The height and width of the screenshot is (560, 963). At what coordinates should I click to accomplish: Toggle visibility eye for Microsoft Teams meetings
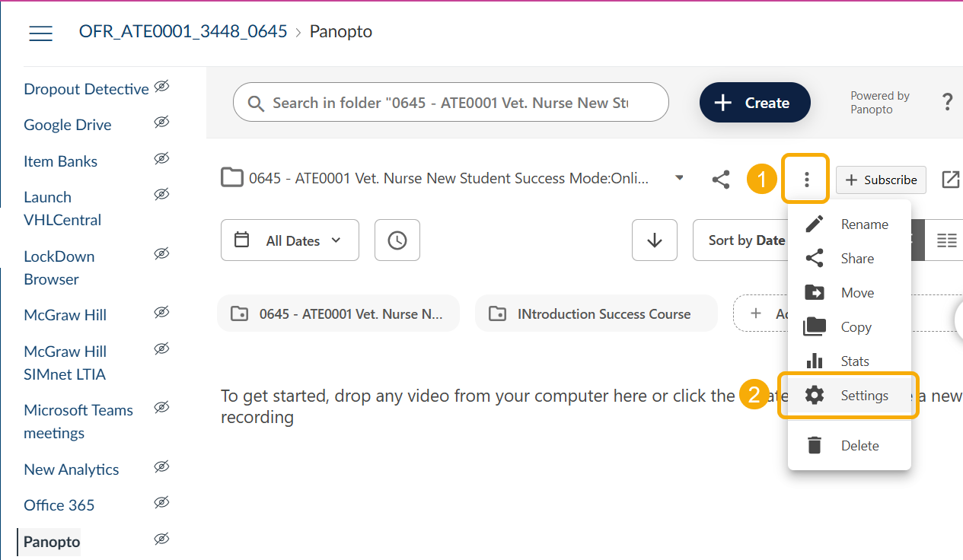(x=161, y=408)
